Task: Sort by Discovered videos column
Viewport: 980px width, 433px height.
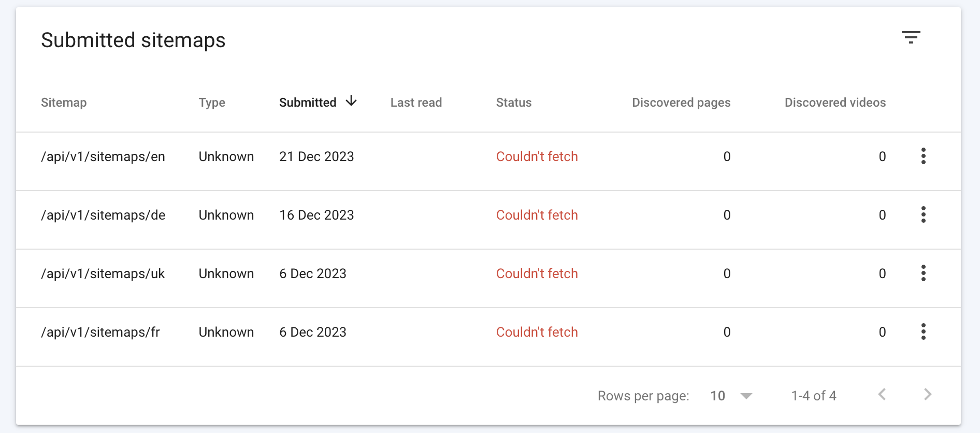Action: coord(835,103)
